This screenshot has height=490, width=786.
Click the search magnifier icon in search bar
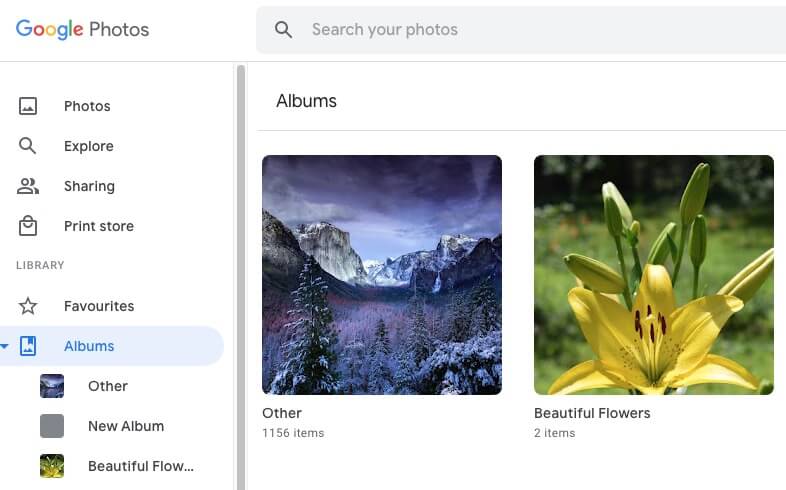pos(283,30)
